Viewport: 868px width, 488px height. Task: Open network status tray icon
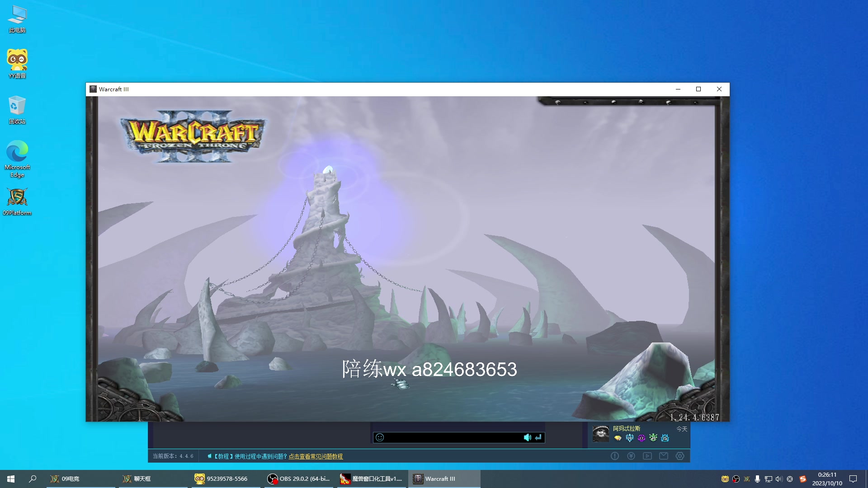click(769, 479)
